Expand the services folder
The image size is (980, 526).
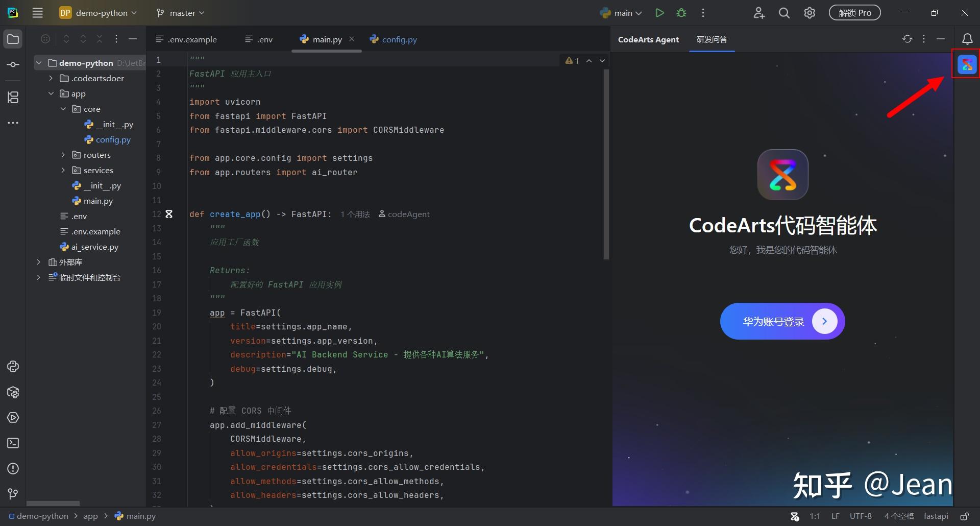[63, 170]
